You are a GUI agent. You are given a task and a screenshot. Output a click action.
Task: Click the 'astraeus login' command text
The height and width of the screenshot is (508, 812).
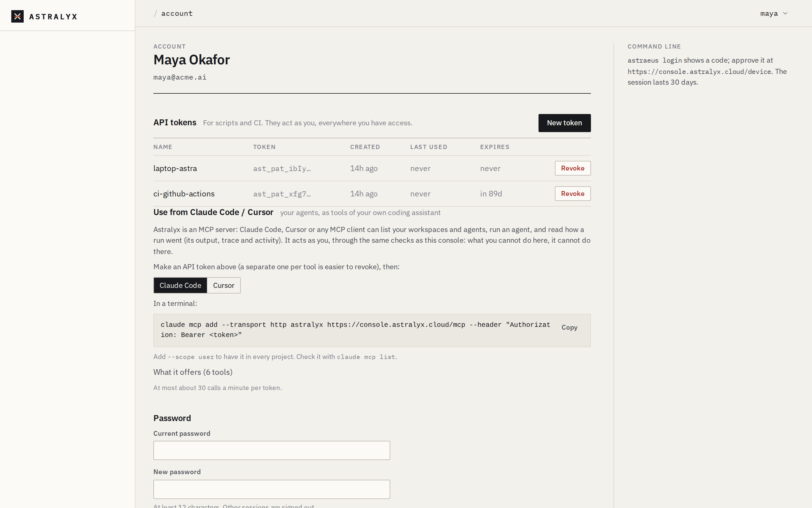(655, 60)
